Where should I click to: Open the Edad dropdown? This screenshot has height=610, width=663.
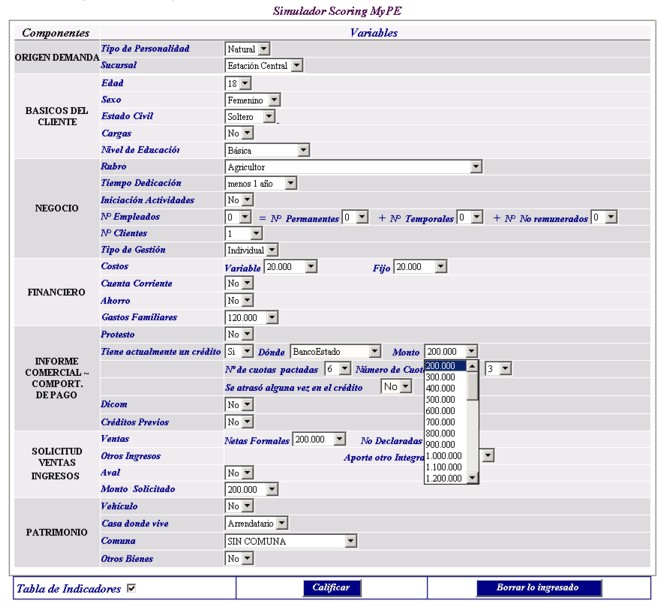[238, 83]
